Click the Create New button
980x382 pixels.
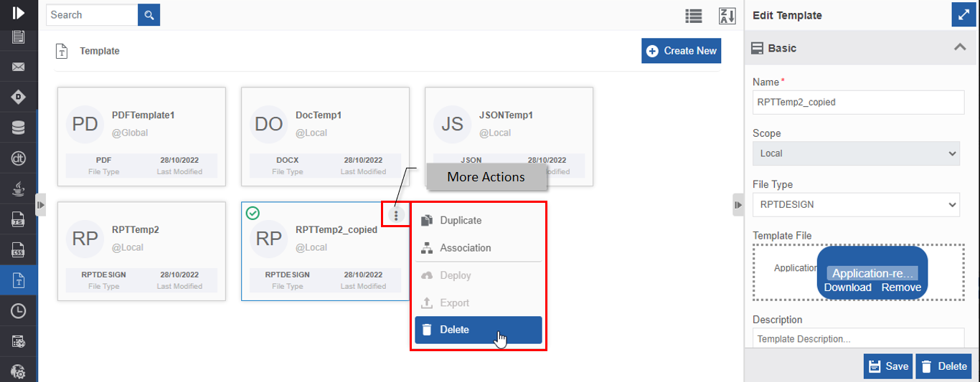pos(681,51)
